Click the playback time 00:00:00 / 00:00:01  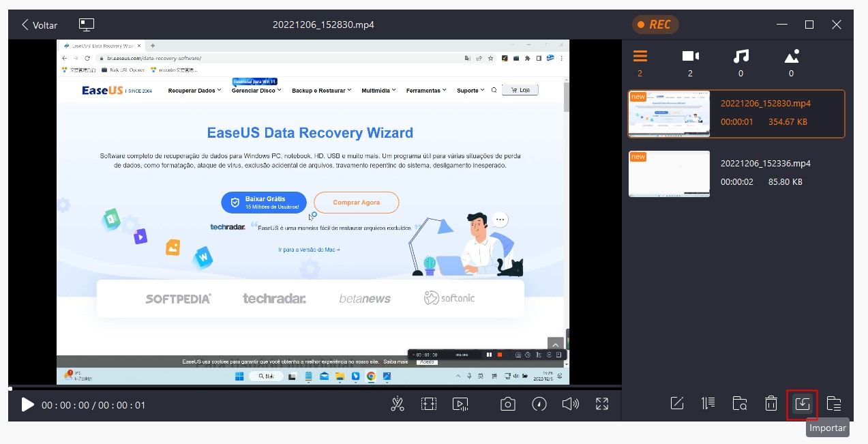click(93, 405)
